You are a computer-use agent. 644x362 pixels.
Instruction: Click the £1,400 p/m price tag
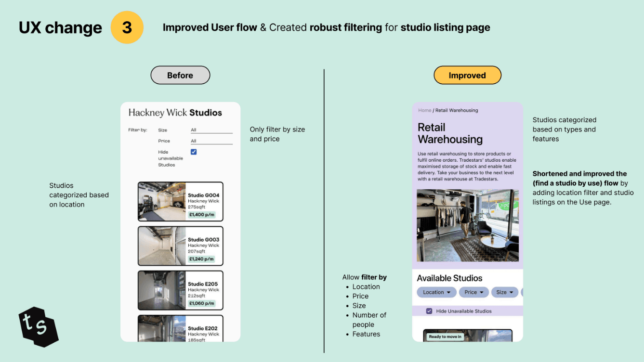coord(201,215)
